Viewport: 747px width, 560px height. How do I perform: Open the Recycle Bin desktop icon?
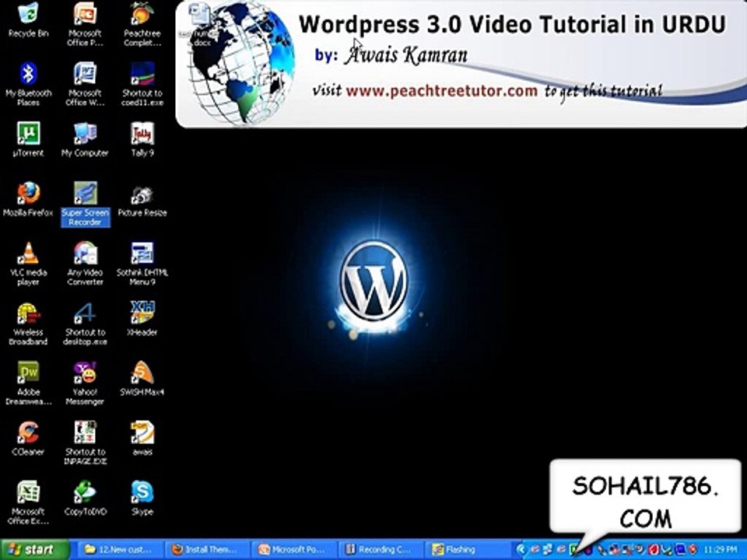click(28, 20)
